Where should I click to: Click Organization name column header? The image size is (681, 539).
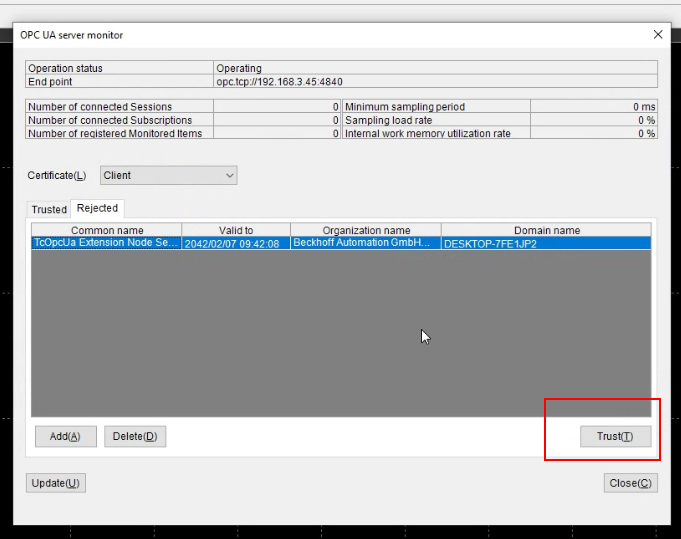click(x=366, y=230)
